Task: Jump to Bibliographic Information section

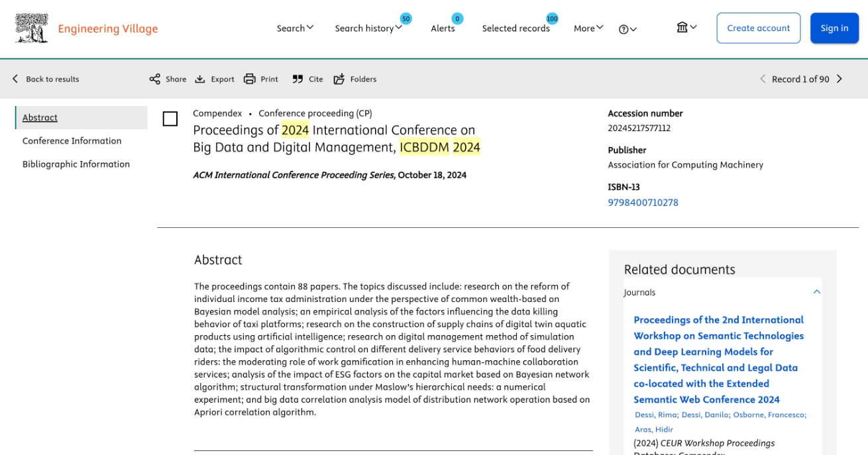Action: click(76, 164)
